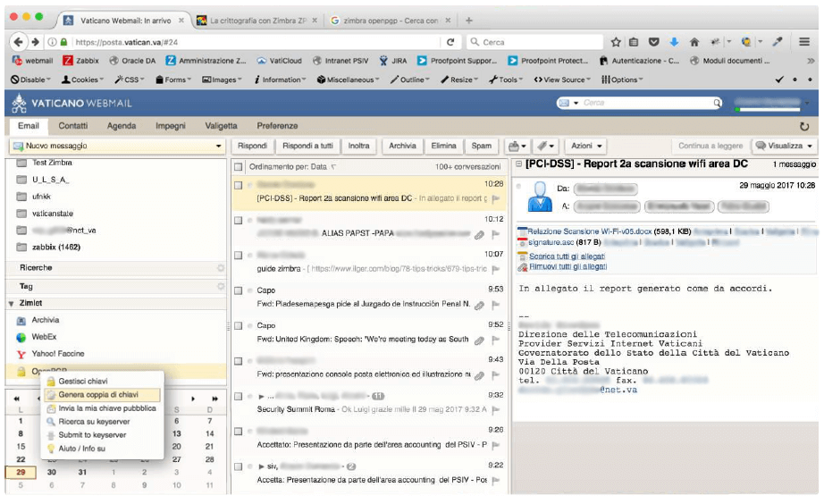Jump to next year in mini calendar
Screen dimensions: 824x504
click(214, 399)
